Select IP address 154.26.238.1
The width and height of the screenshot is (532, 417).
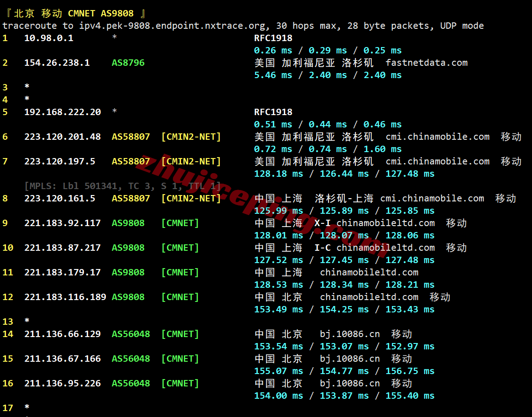57,63
